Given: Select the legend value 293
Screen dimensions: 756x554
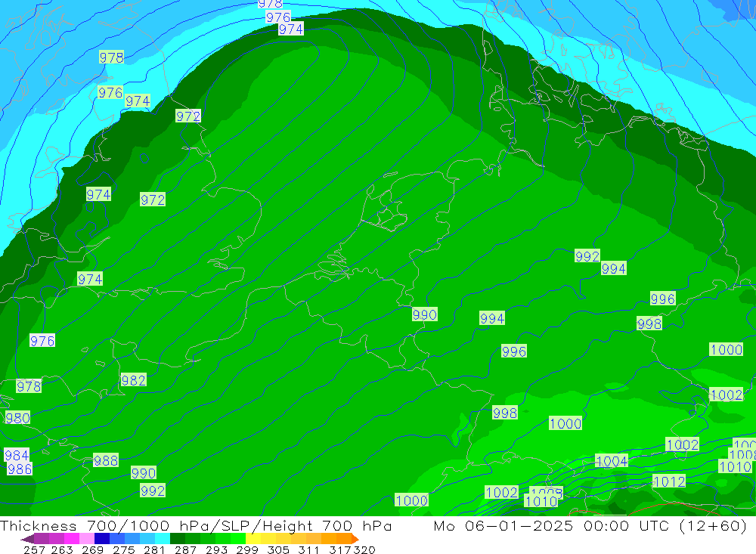Looking at the screenshot, I should tap(216, 549).
